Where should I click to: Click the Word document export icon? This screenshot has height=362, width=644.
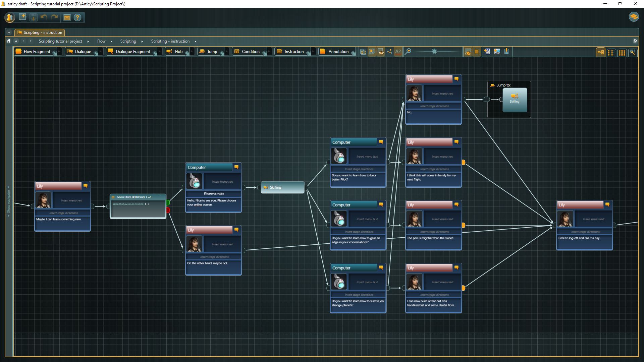(x=487, y=52)
